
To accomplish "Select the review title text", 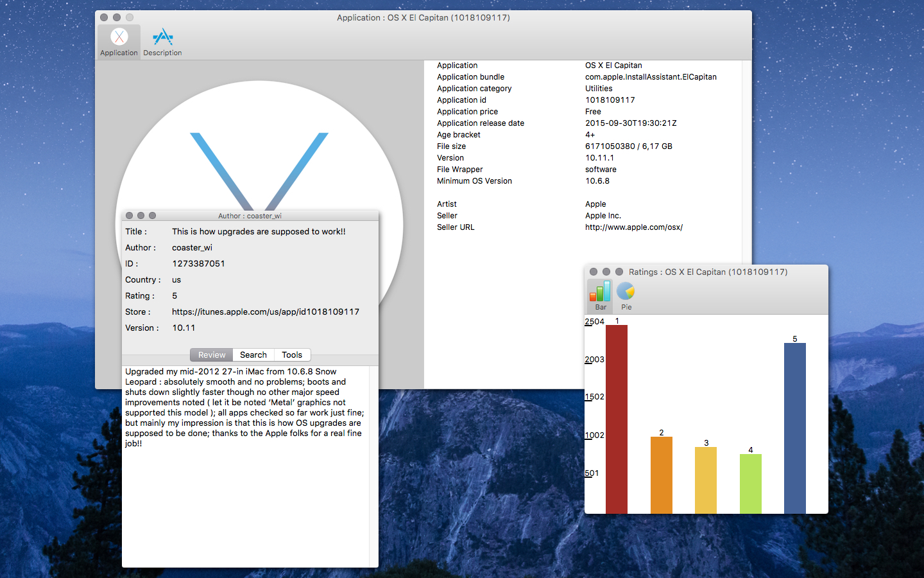I will (259, 231).
